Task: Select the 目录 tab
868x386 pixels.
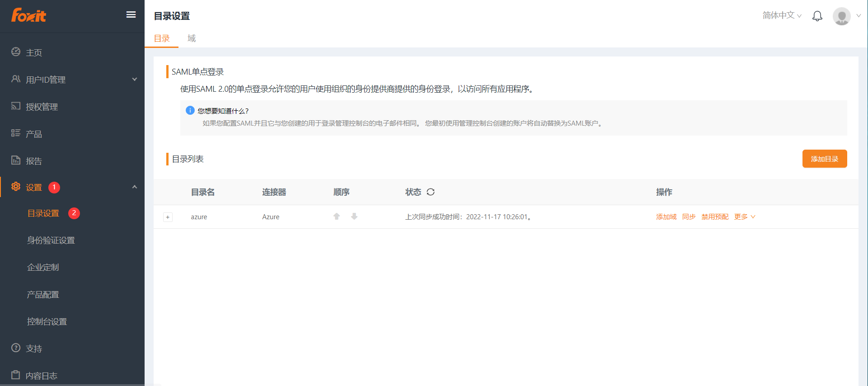Action: pos(162,38)
